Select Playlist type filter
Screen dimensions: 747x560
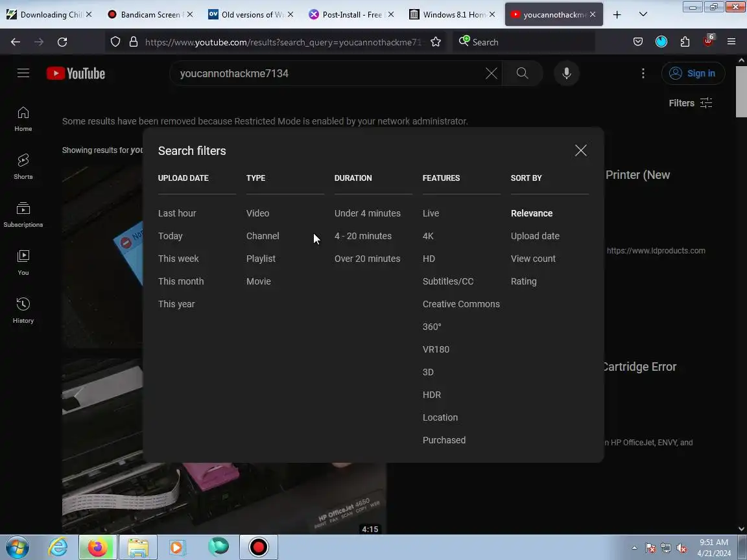[261, 259]
